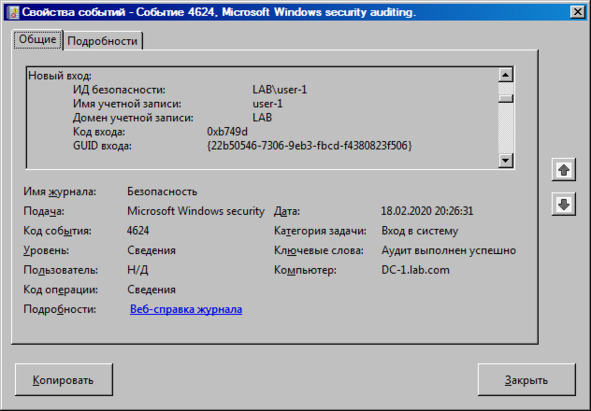Go to next event with down arrow
This screenshot has height=411, width=591.
563,204
